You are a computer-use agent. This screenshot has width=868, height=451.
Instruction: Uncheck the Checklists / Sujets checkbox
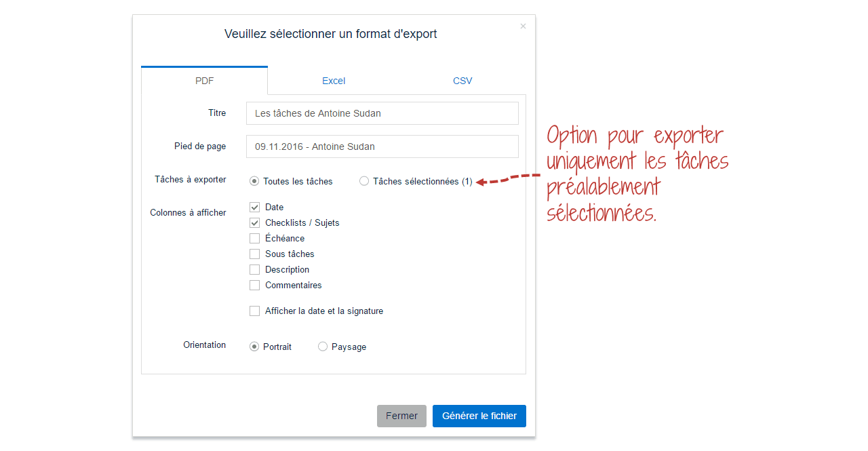[x=255, y=222]
